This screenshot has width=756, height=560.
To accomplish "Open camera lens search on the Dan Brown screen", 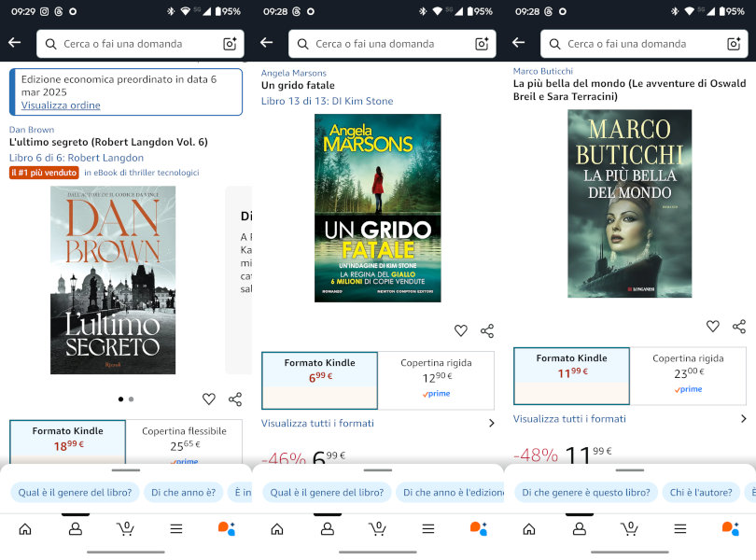I will click(x=230, y=44).
